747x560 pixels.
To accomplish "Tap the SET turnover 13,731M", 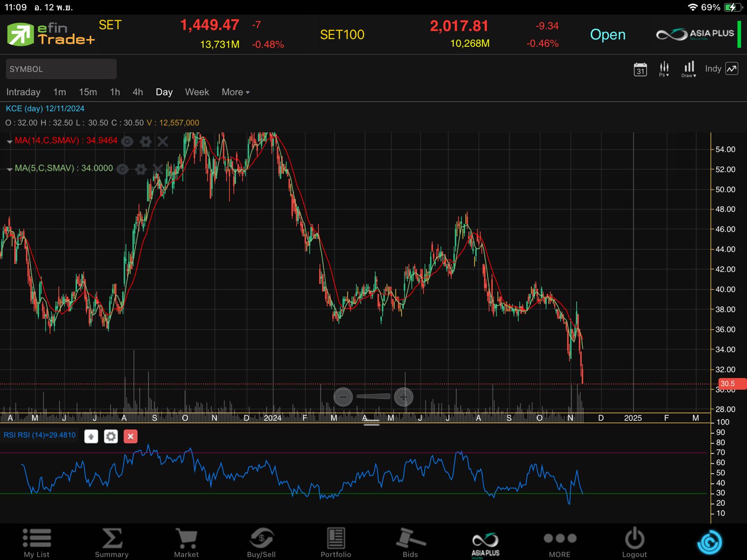I will tap(220, 45).
